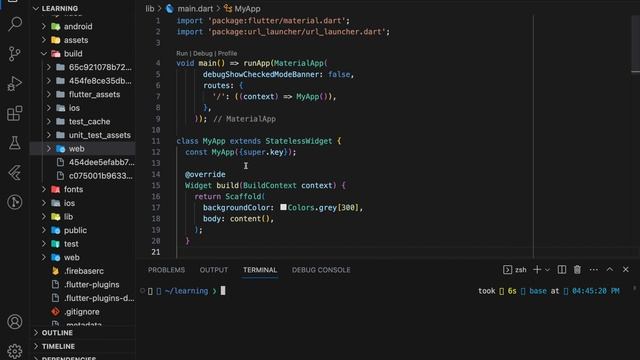The height and width of the screenshot is (360, 640).
Task: Expand the test folder
Action: 44,244
